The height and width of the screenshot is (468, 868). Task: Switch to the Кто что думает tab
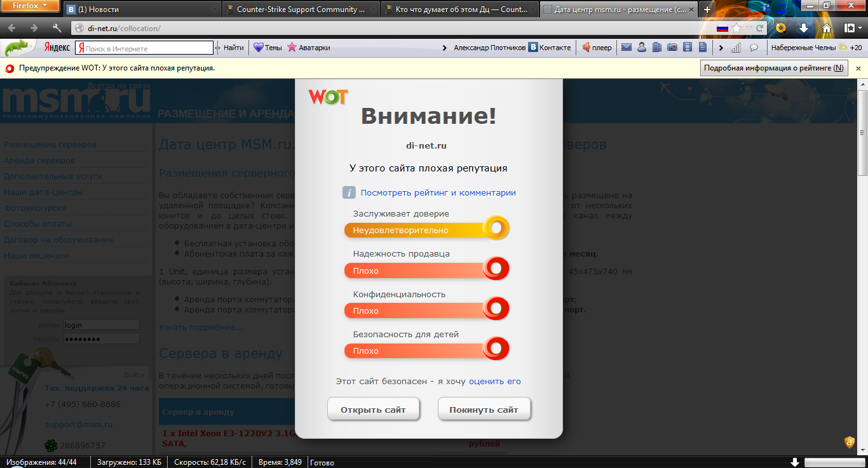pos(460,10)
